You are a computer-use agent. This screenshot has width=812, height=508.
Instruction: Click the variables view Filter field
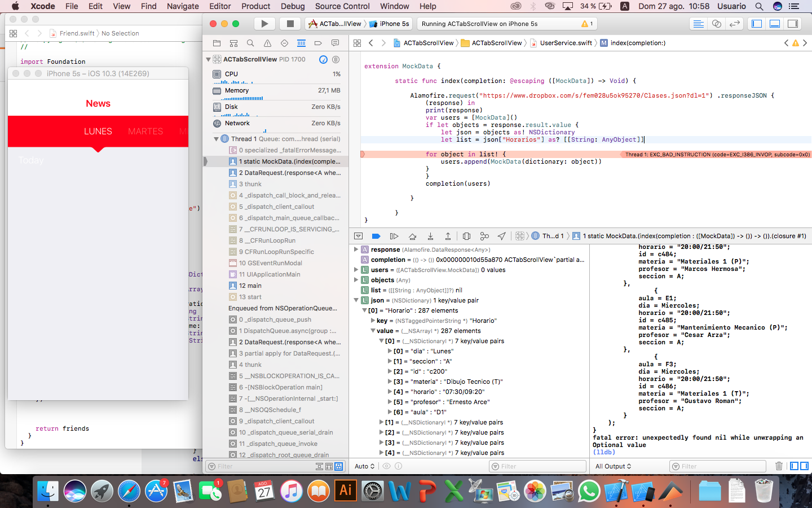pos(537,466)
